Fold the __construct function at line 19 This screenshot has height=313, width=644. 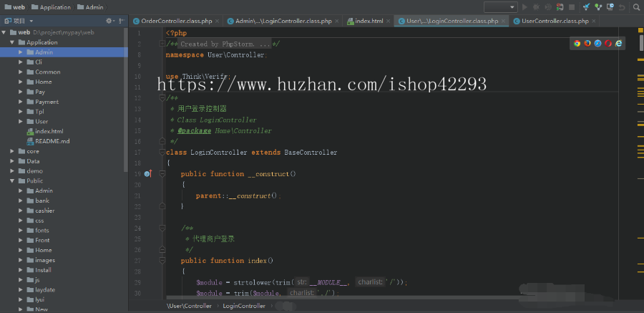pyautogui.click(x=162, y=174)
